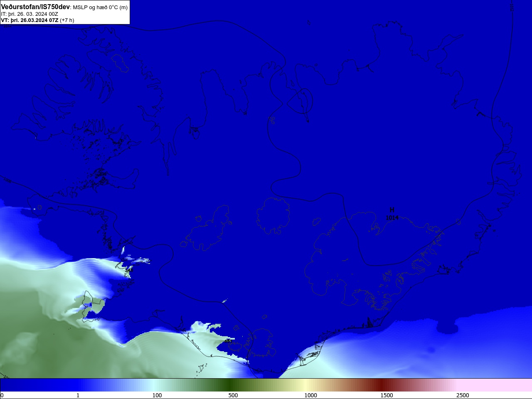Image resolution: width=532 pixels, height=399 pixels.
Task: Click the "1014" pressure value label
Action: point(392,218)
